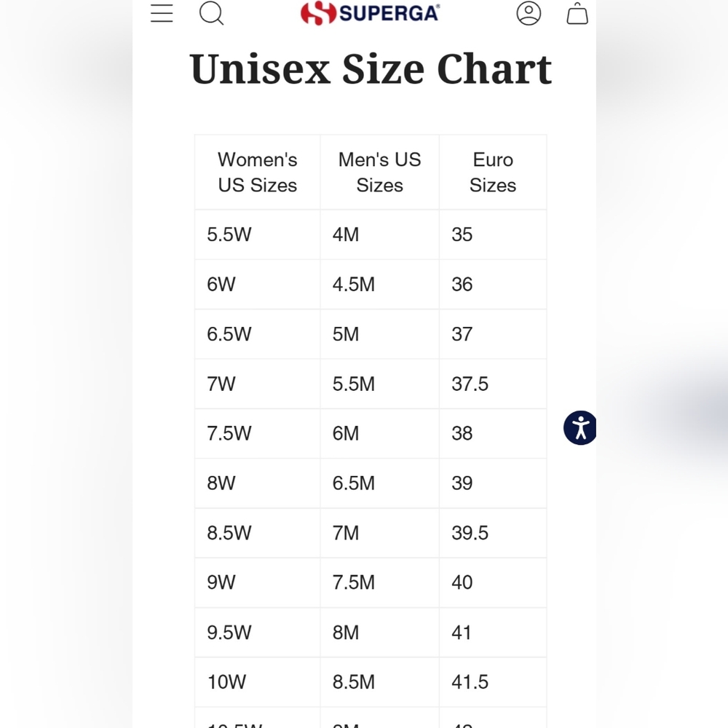Open the search magnifier icon
This screenshot has height=728, width=728.
click(x=212, y=13)
